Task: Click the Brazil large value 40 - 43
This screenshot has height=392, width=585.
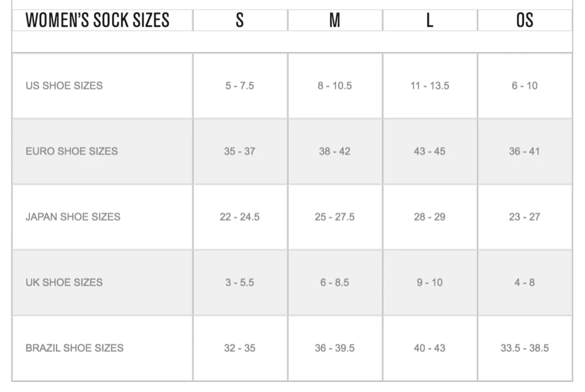Action: [x=430, y=348]
